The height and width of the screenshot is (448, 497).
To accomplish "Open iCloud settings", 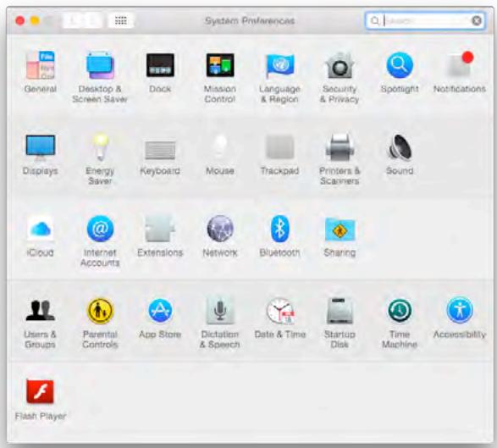I will pos(41,229).
